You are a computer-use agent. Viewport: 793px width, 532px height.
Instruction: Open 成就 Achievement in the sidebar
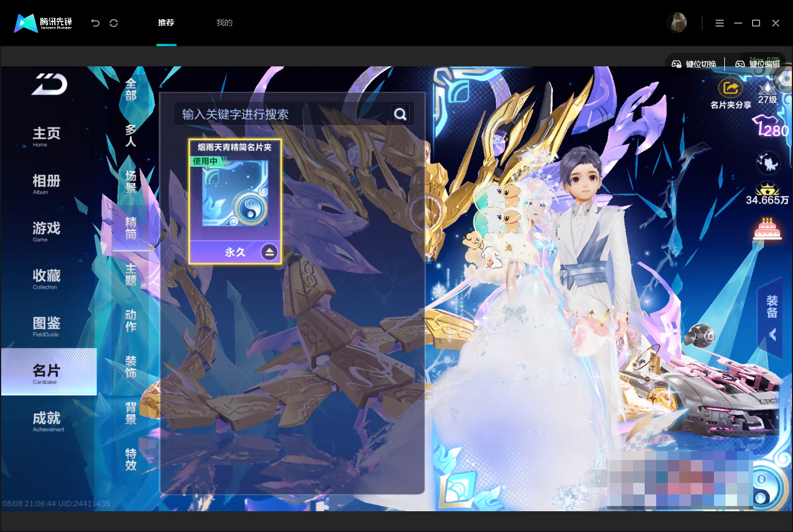point(48,421)
